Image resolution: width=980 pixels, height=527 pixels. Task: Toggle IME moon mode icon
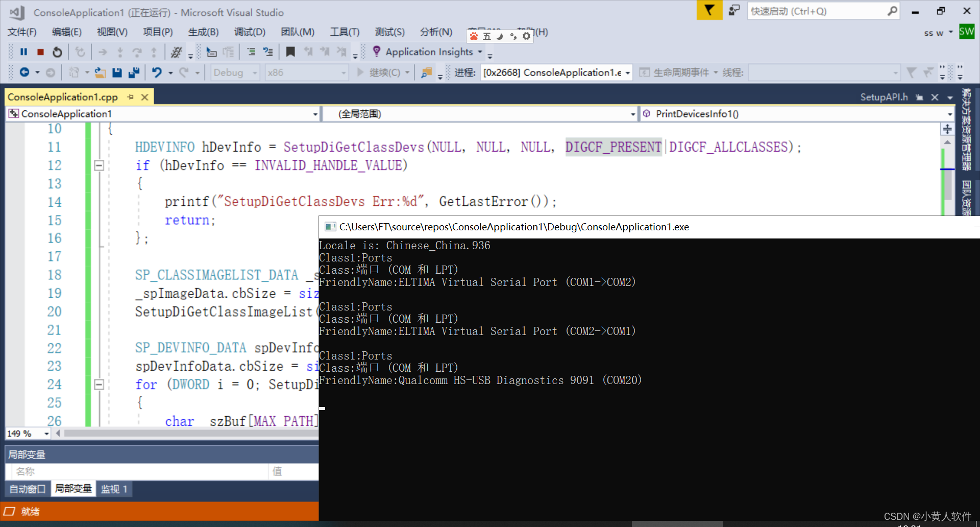(500, 36)
